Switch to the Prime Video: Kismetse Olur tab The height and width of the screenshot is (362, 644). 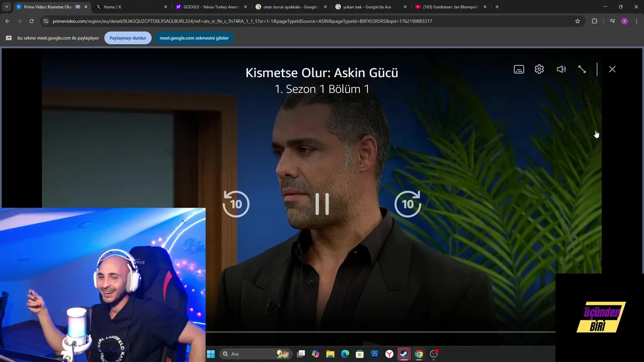click(x=48, y=7)
